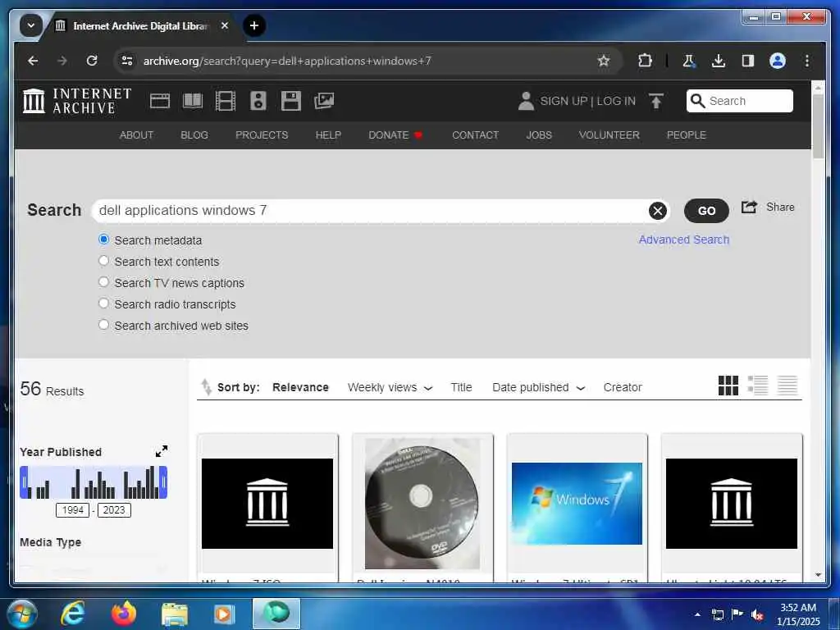Open the Chrome three-dot menu
Viewport: 840px width, 630px height.
pyautogui.click(x=807, y=61)
